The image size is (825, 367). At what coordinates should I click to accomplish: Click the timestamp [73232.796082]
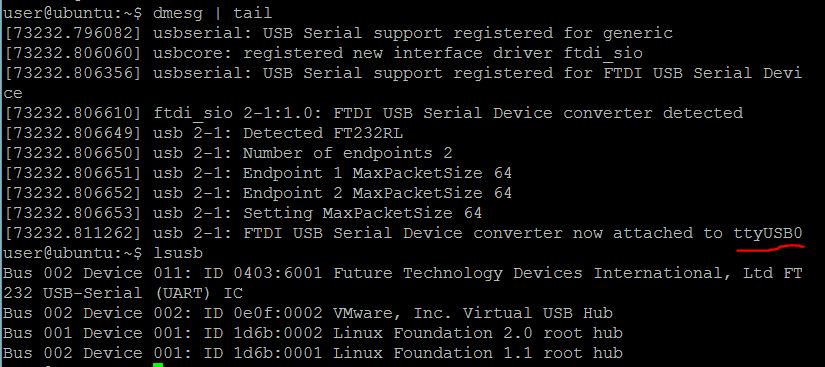[73, 34]
